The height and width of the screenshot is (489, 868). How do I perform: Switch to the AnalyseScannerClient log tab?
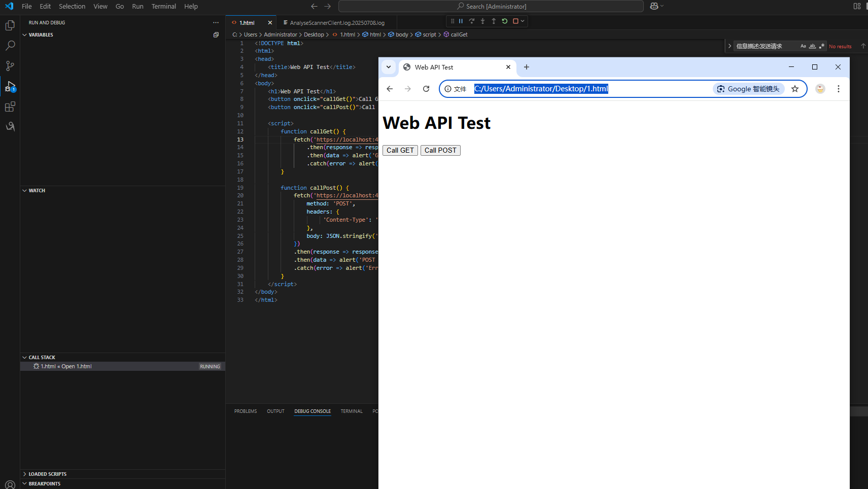(337, 23)
